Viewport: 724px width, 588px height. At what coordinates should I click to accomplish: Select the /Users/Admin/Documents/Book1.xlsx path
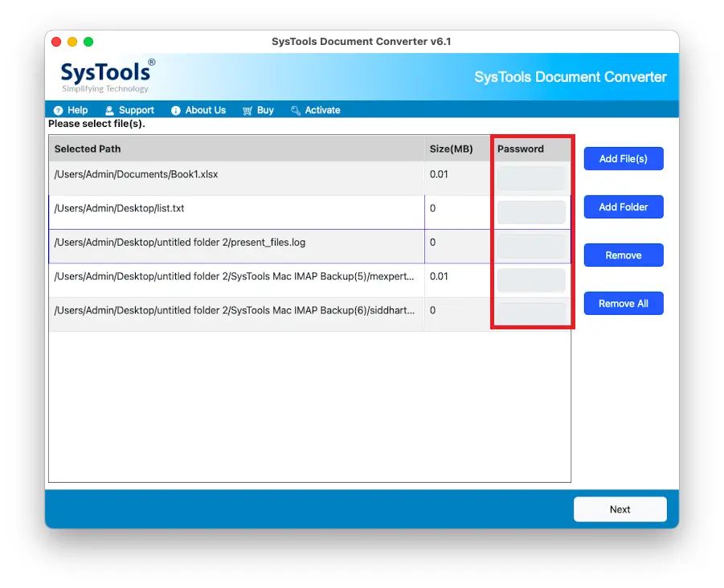137,174
